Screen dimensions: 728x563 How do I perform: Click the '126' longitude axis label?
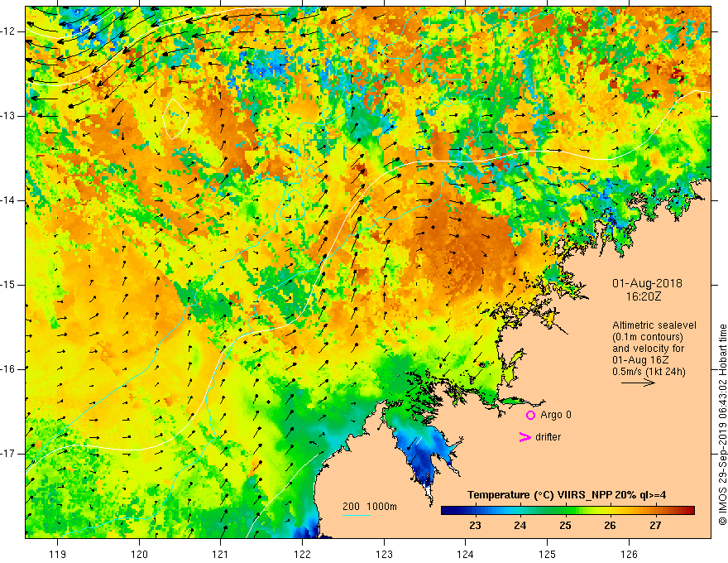coord(629,554)
